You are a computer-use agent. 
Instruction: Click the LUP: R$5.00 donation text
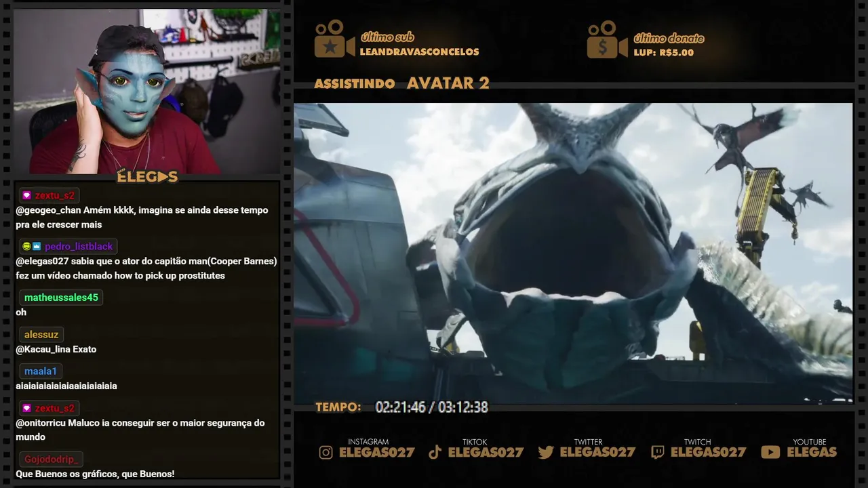(663, 52)
